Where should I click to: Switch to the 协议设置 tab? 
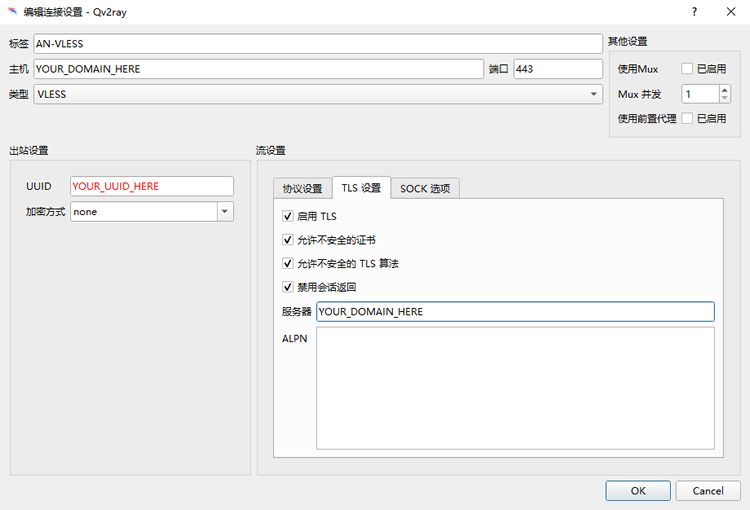[302, 189]
